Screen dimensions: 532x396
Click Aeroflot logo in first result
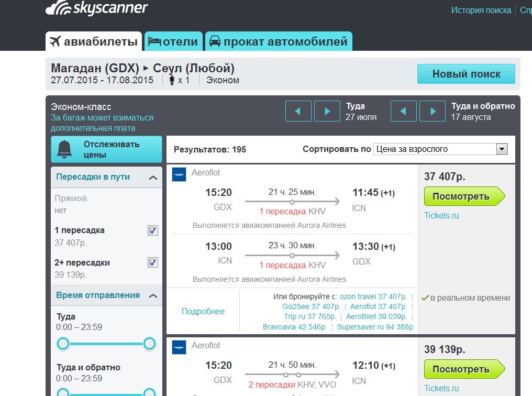point(179,174)
